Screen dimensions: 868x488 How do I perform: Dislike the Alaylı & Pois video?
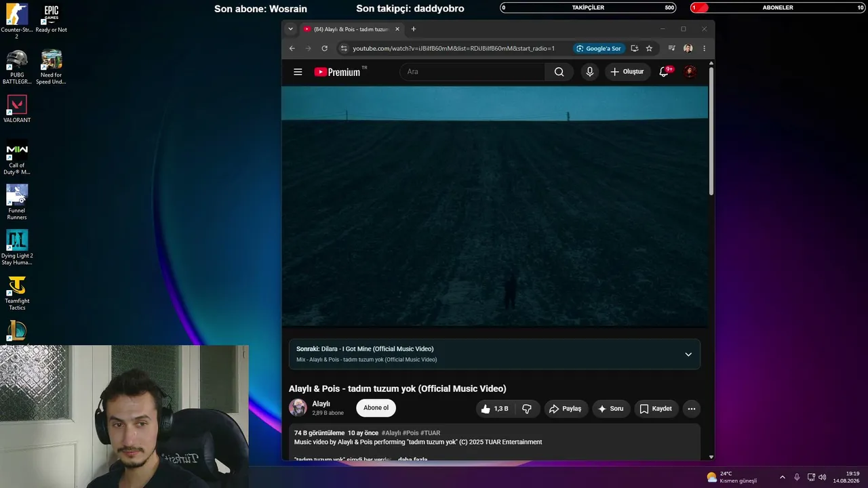pos(527,409)
